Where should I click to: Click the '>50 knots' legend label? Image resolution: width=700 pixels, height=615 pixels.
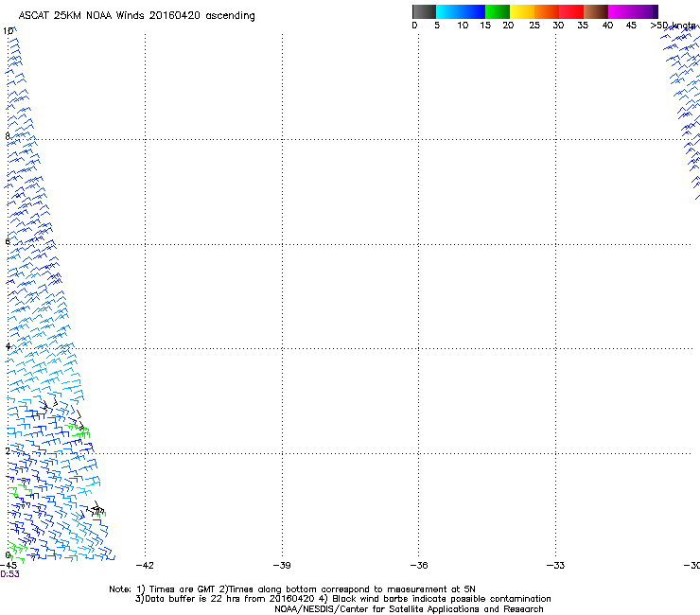[673, 26]
